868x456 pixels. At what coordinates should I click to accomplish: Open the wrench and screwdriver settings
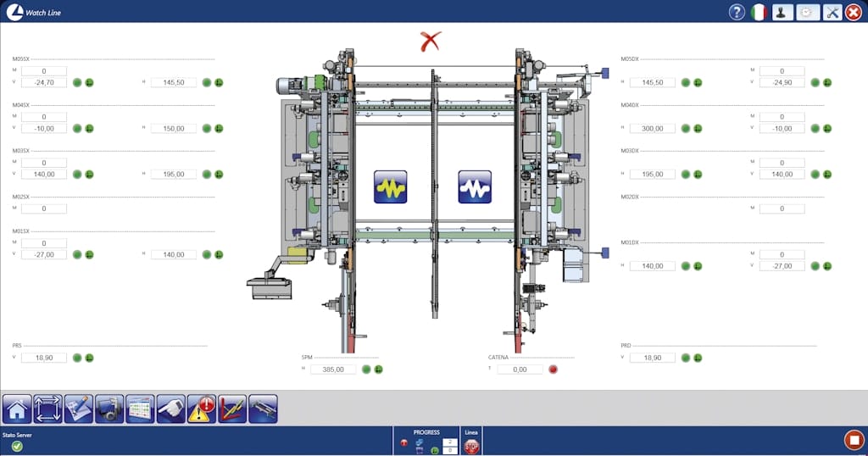click(x=832, y=13)
